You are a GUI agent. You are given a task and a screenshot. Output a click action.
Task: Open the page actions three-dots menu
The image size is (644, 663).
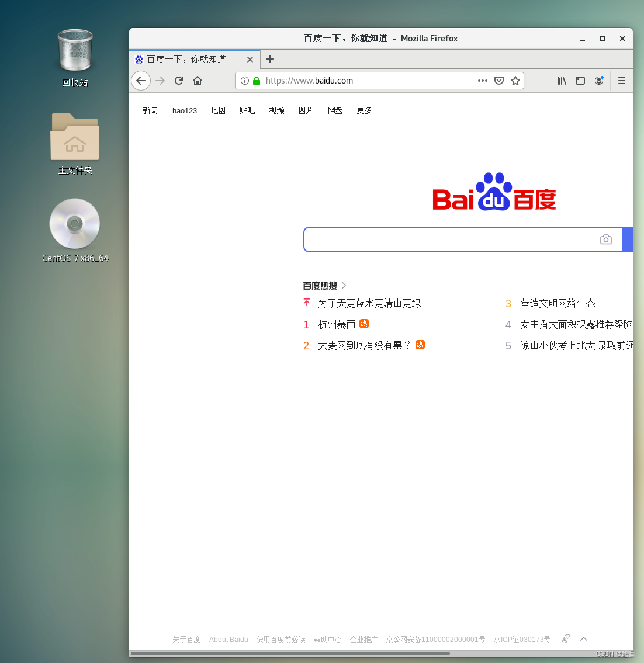coord(482,81)
